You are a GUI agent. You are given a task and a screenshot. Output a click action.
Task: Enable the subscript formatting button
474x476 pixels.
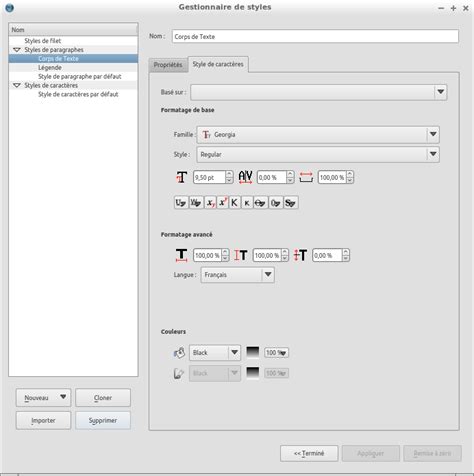[x=210, y=202]
